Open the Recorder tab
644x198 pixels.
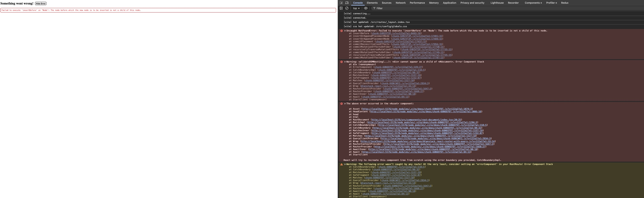click(x=513, y=3)
